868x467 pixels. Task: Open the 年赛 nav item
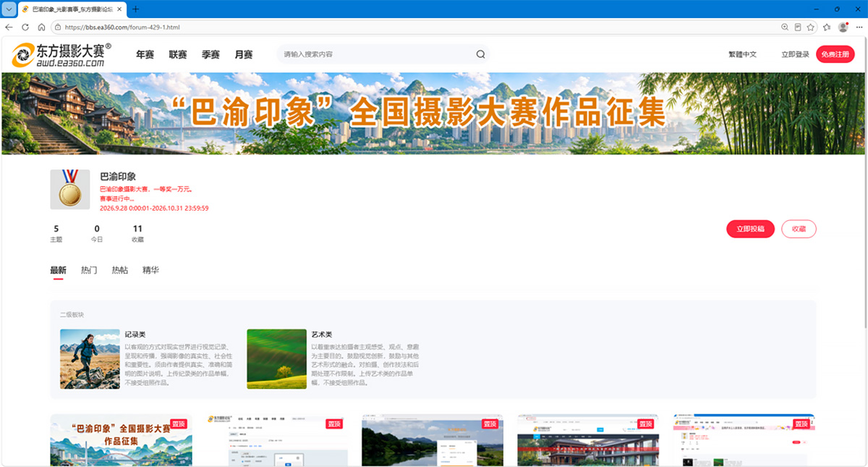[145, 54]
